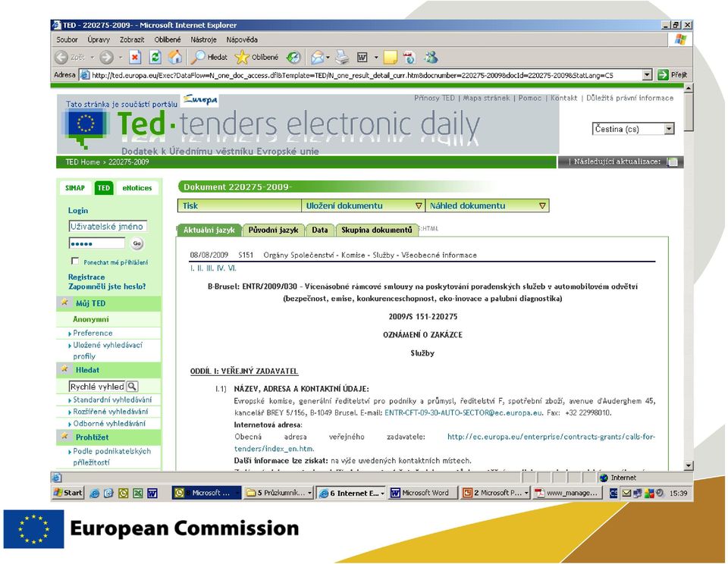Click the Rychlé vyhledávání search field
The height and width of the screenshot is (564, 728).
tap(98, 386)
